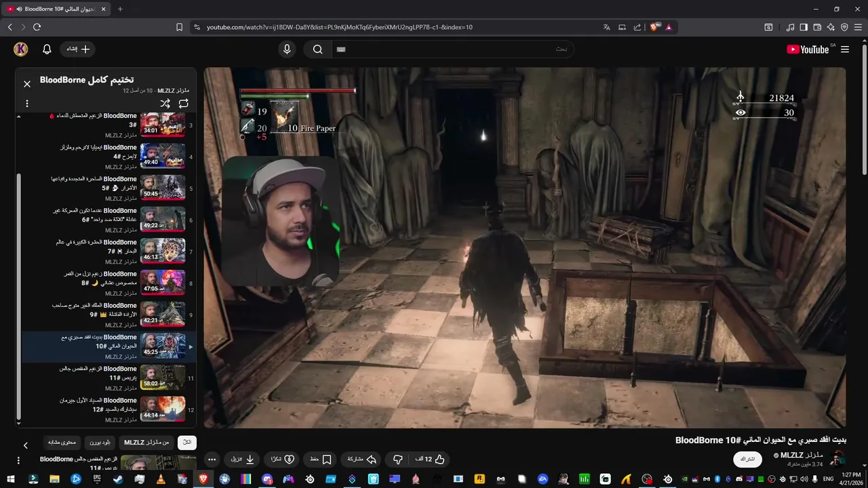Open a new browser tab
The height and width of the screenshot is (488, 868).
coord(120,9)
